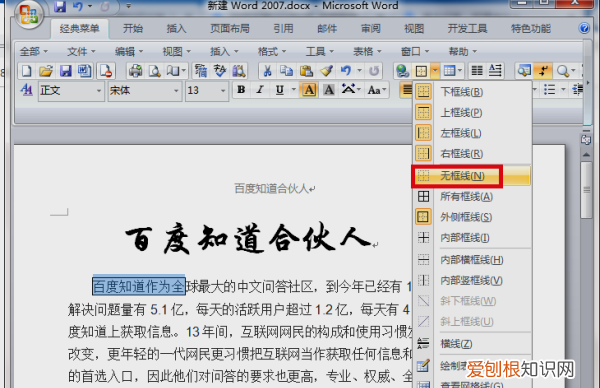The image size is (600, 388).
Task: Choose 内部横框线(H) from borders menu
Action: tap(471, 260)
